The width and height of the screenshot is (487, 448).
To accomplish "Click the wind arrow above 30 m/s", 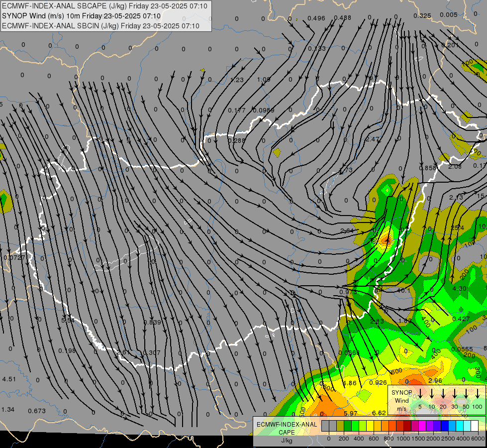I will 454,394.
